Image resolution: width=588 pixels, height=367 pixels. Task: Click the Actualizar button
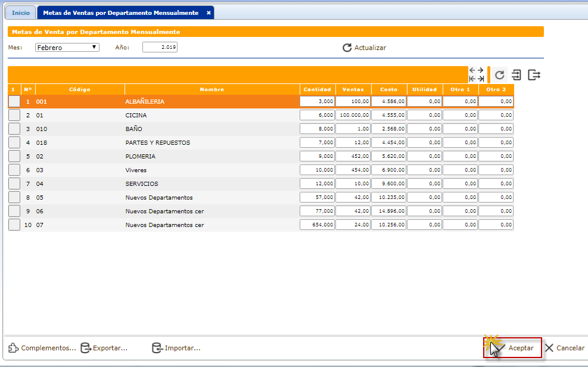coord(364,48)
